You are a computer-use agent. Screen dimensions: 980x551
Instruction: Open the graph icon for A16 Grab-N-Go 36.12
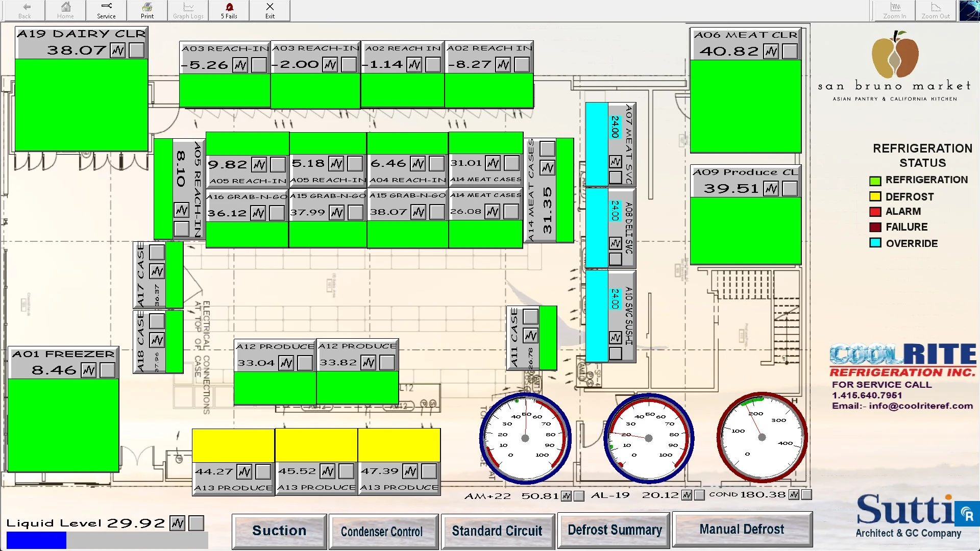pos(258,213)
